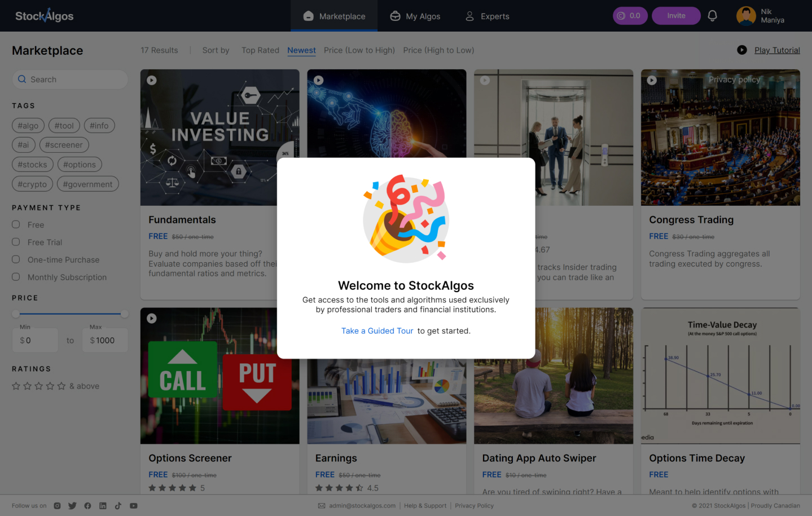
Task: Click the play icon beside Play Tutorial
Action: click(x=742, y=50)
